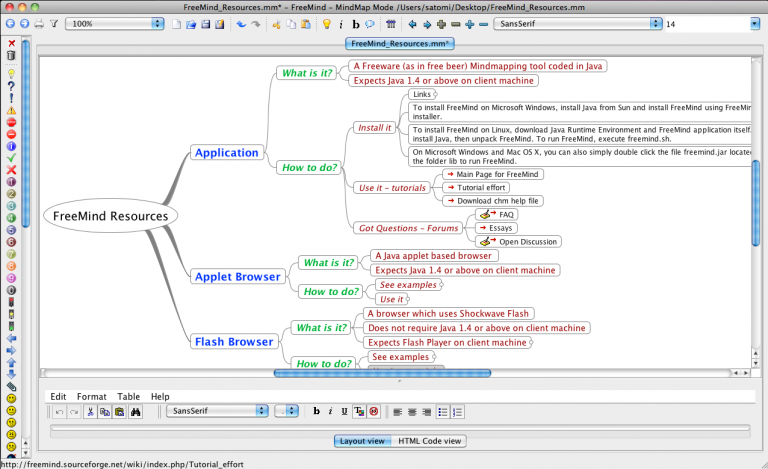Click the binoculars find icon in note editor

(x=135, y=411)
